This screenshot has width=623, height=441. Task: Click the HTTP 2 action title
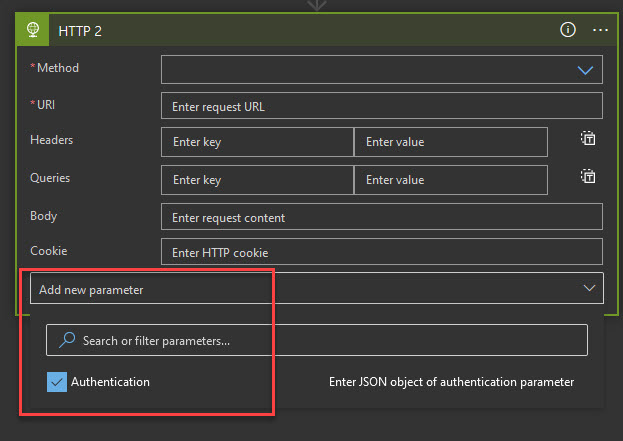pyautogui.click(x=80, y=31)
